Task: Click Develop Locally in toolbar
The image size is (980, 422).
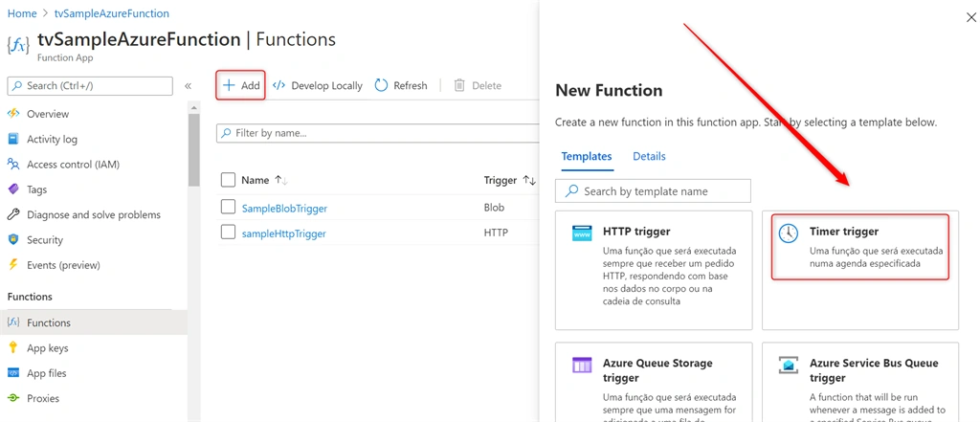Action: tap(318, 86)
